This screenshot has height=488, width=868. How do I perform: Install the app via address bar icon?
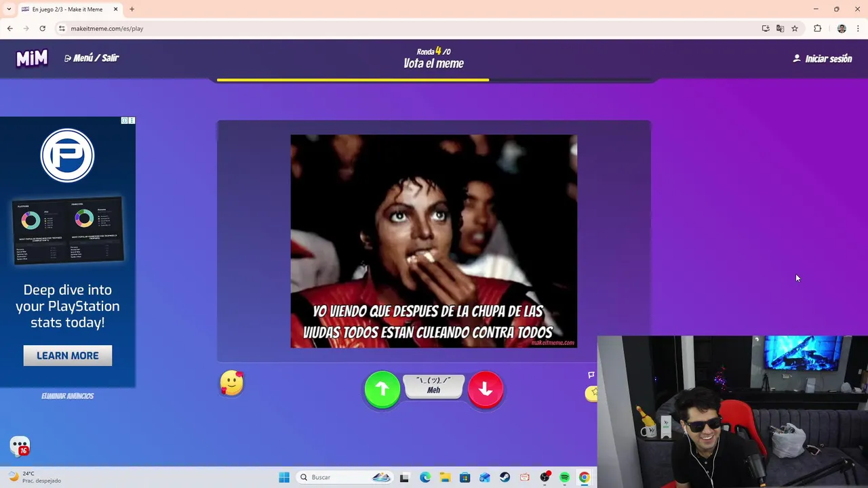click(x=766, y=28)
